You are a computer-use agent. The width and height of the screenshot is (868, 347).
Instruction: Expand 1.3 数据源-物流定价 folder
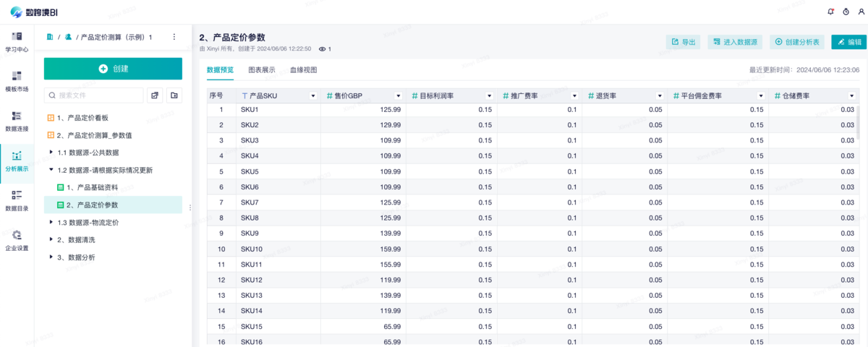click(51, 222)
